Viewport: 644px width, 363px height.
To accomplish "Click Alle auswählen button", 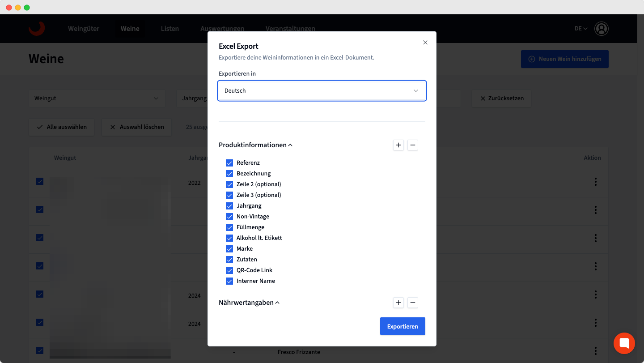I will click(62, 127).
